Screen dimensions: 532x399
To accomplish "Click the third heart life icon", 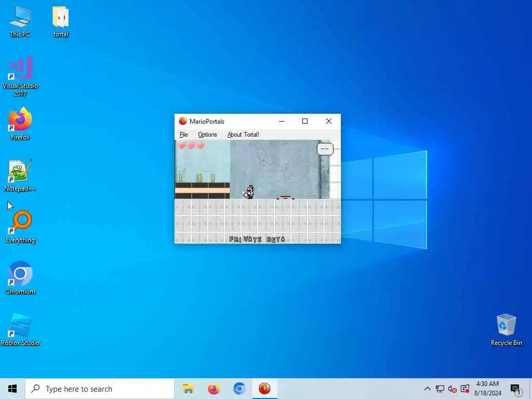I will [201, 145].
